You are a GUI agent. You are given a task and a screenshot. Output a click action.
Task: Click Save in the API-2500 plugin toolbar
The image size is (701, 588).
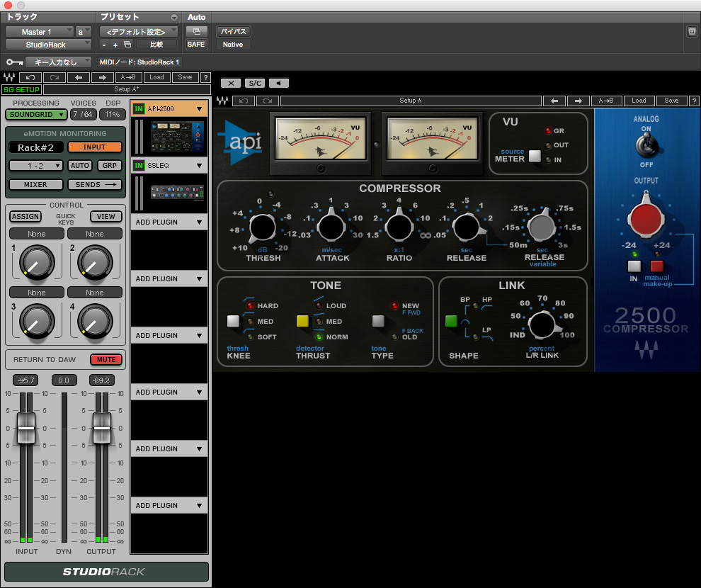click(671, 101)
